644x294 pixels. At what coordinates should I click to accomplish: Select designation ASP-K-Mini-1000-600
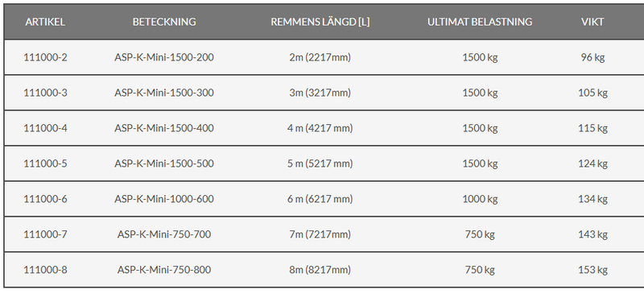pyautogui.click(x=164, y=199)
